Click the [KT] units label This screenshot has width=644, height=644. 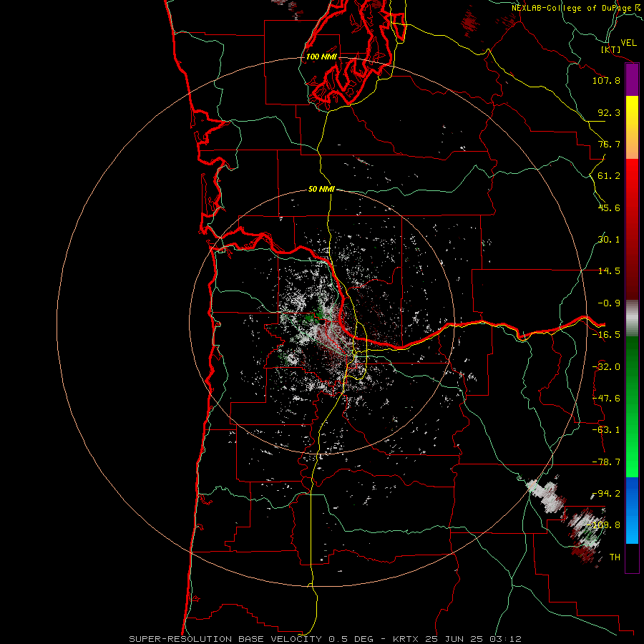[x=611, y=49]
